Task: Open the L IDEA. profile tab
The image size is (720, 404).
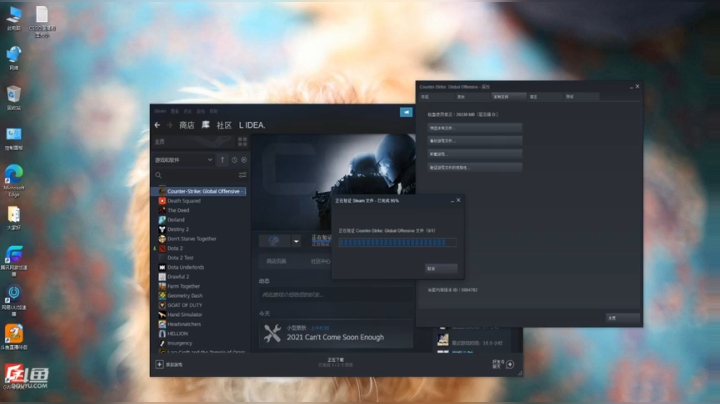Action: (x=252, y=125)
